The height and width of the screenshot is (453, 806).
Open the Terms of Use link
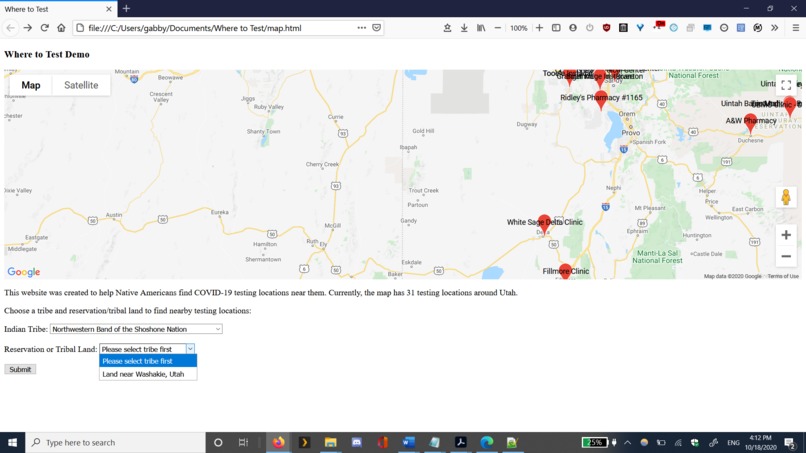pos(783,276)
